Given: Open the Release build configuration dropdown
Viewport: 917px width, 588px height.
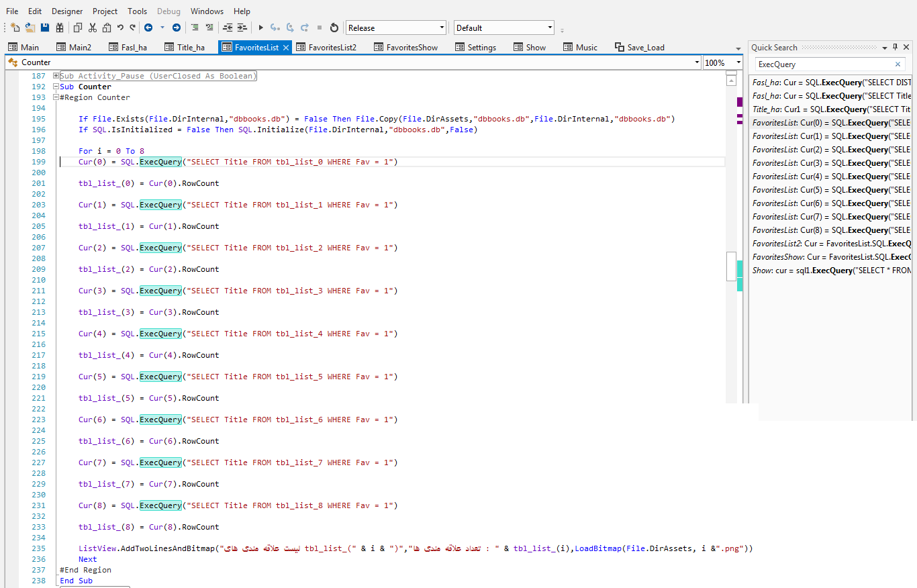Looking at the screenshot, I should (x=442, y=28).
